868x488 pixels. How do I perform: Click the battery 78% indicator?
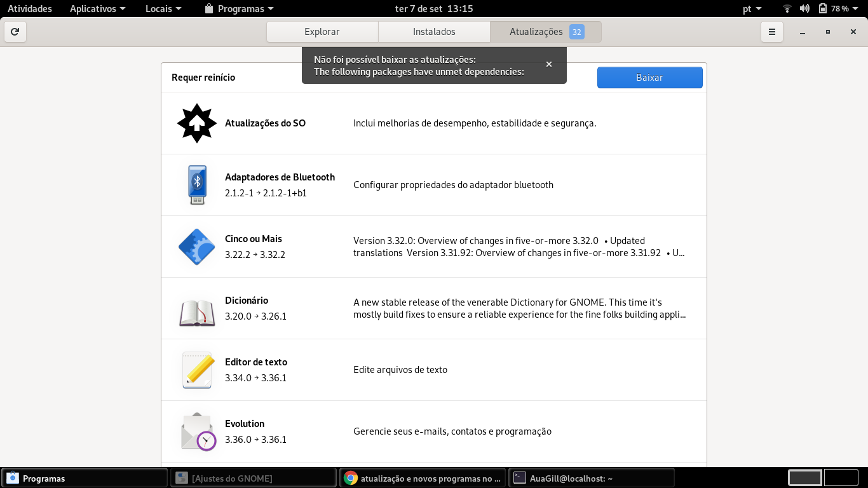tap(834, 9)
